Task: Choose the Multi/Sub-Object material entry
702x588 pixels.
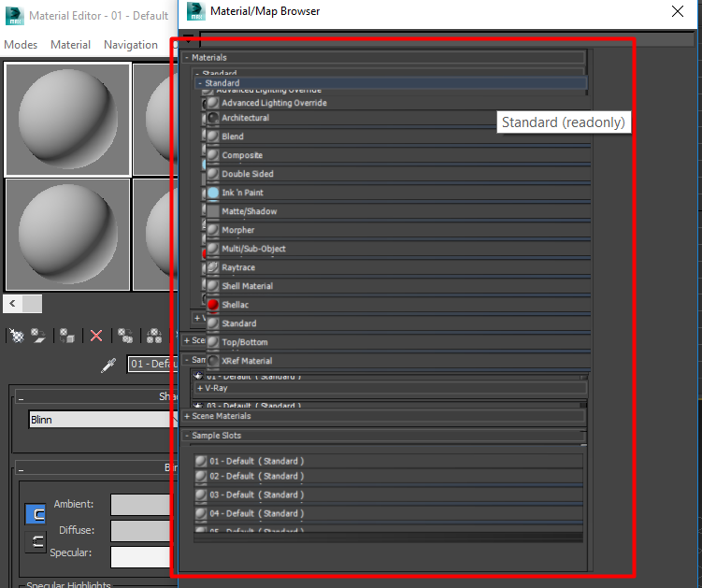Action: click(253, 249)
